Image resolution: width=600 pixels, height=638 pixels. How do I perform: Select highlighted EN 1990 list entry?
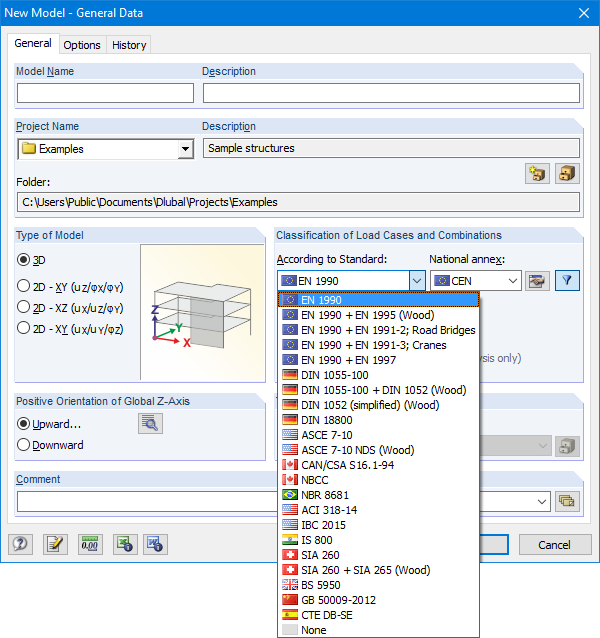click(378, 300)
